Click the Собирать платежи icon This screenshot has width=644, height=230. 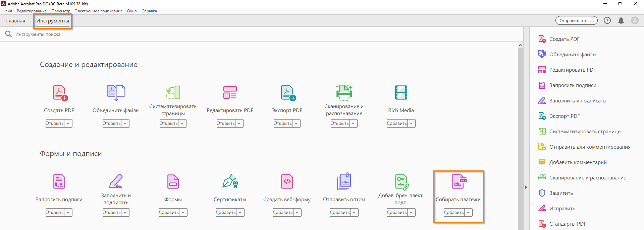tap(459, 181)
